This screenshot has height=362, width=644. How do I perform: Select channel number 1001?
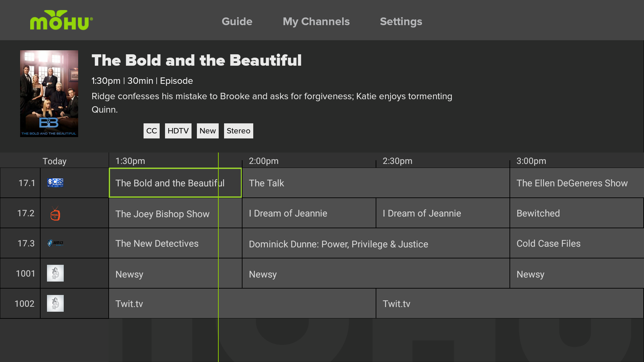point(25,274)
